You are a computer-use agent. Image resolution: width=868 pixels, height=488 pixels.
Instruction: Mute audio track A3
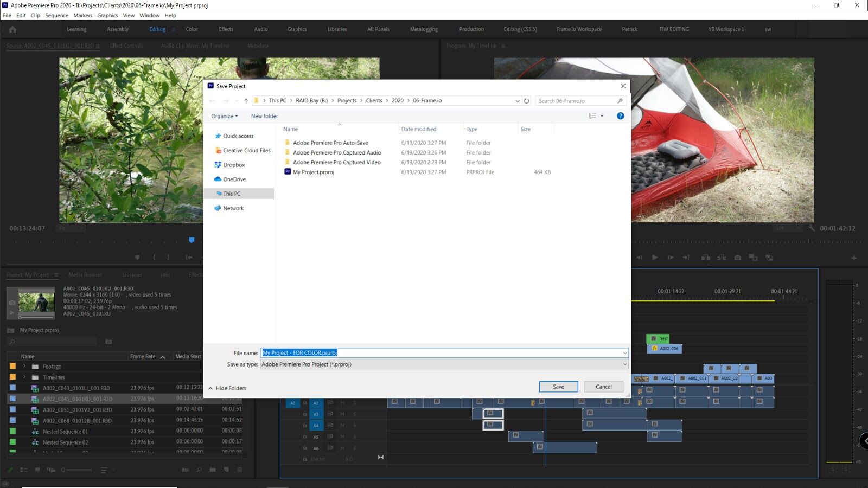point(342,414)
